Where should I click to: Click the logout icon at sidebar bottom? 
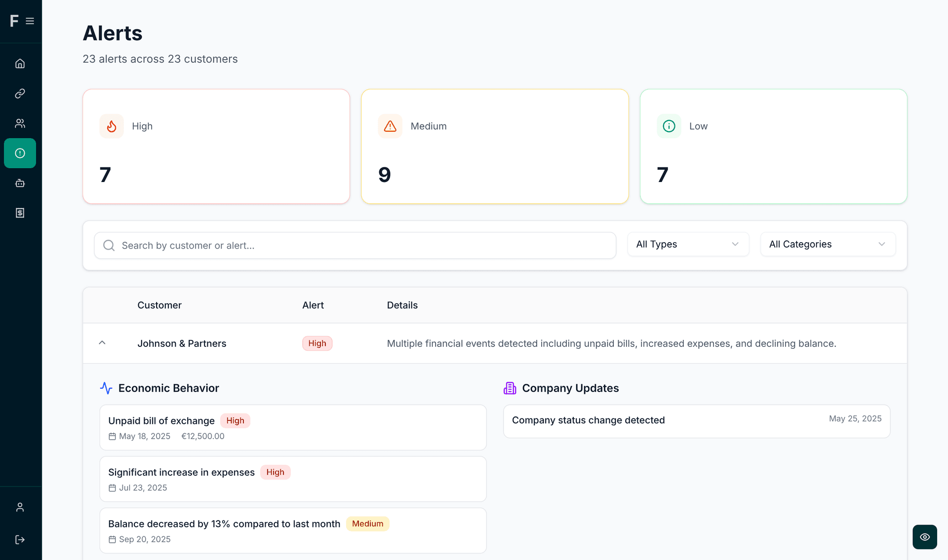click(20, 539)
